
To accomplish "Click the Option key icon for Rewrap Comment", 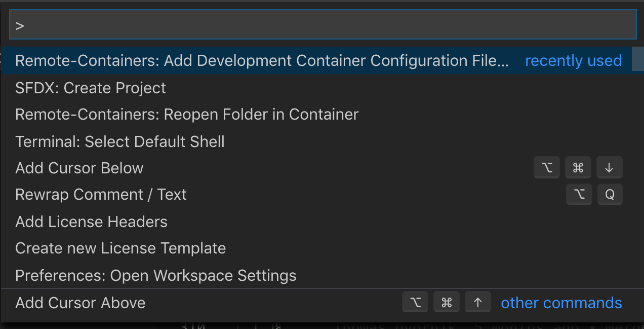I will pos(579,195).
